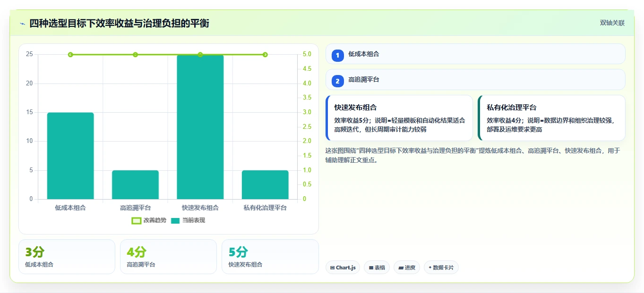
Task: Click the left axis value 25
Action: tap(29, 54)
